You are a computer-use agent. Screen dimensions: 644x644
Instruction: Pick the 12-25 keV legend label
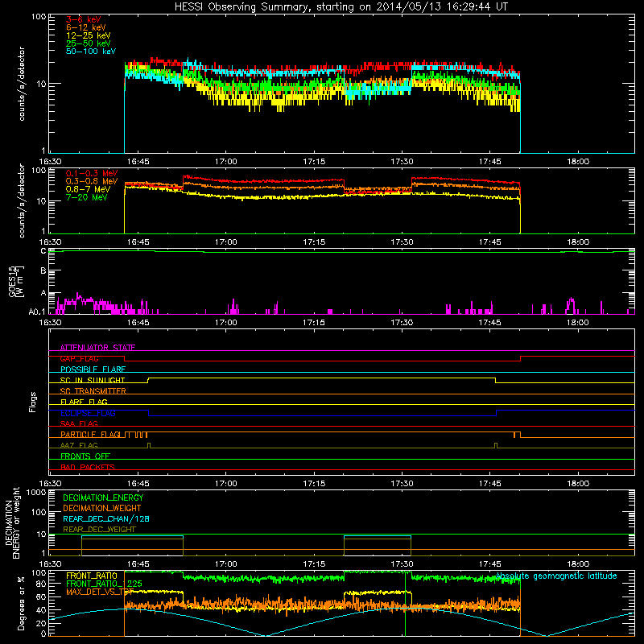[x=89, y=35]
